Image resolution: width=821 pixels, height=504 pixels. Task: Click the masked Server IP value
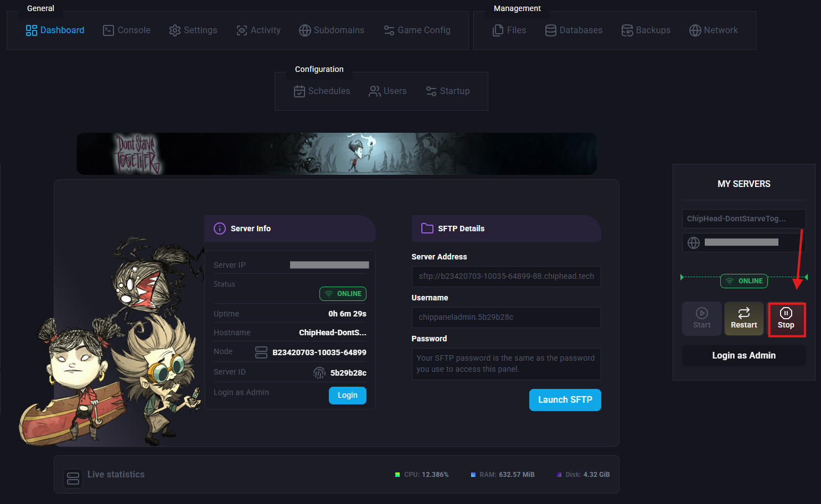(329, 265)
